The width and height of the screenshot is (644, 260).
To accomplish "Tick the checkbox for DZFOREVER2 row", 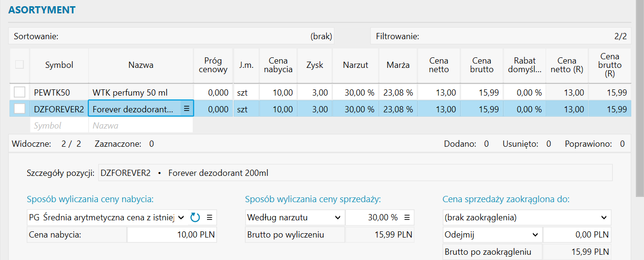I will (20, 109).
